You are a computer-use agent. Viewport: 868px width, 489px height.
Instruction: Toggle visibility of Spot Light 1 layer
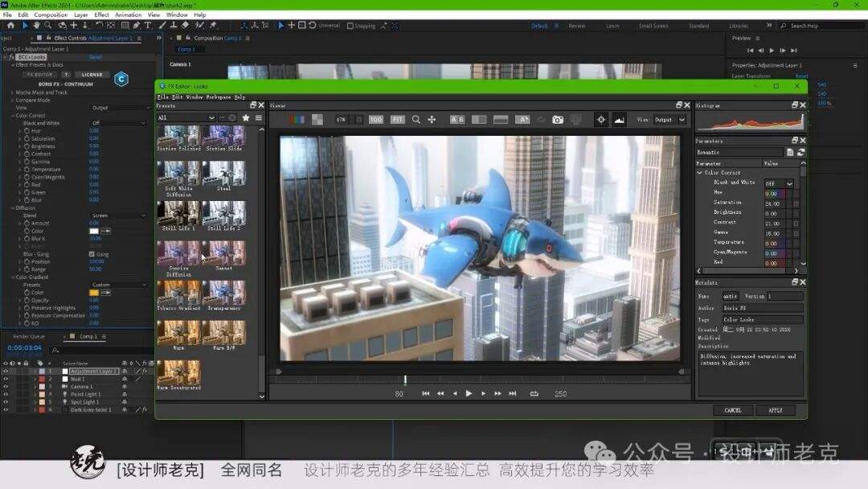point(6,402)
